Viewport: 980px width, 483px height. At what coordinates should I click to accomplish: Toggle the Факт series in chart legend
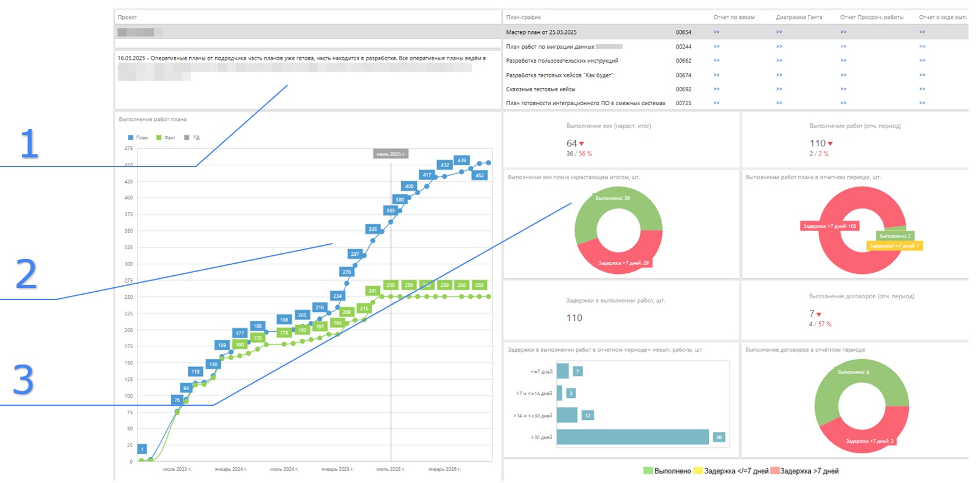point(165,137)
